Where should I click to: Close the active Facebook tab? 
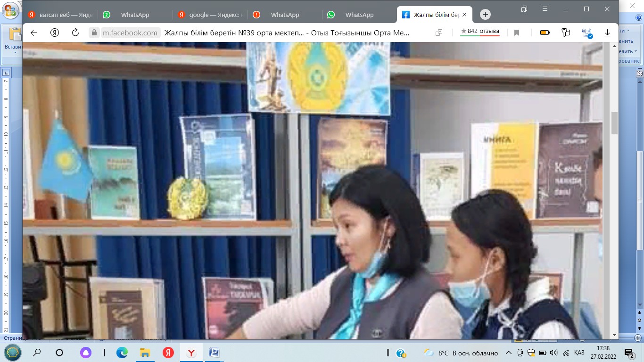(465, 15)
